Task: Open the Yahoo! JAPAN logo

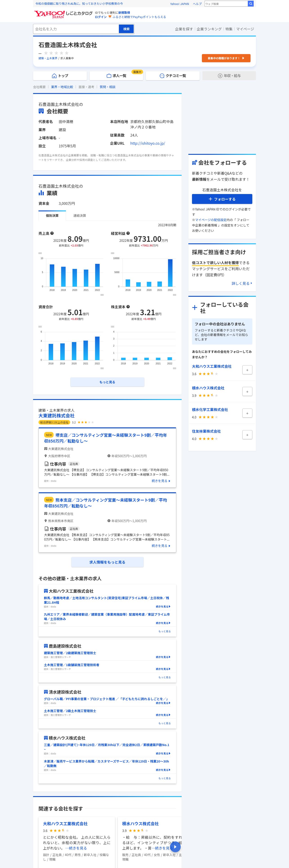Action: pyautogui.click(x=50, y=14)
